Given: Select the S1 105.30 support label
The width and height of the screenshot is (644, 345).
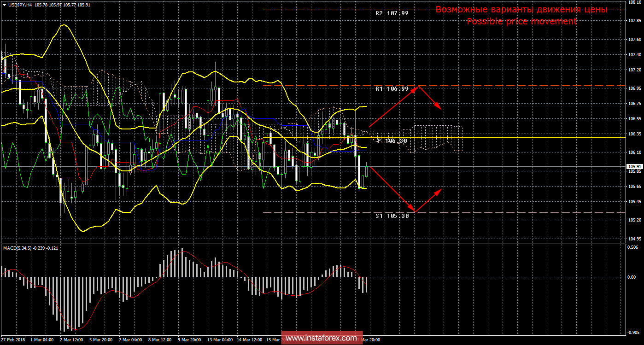Looking at the screenshot, I should 392,216.
